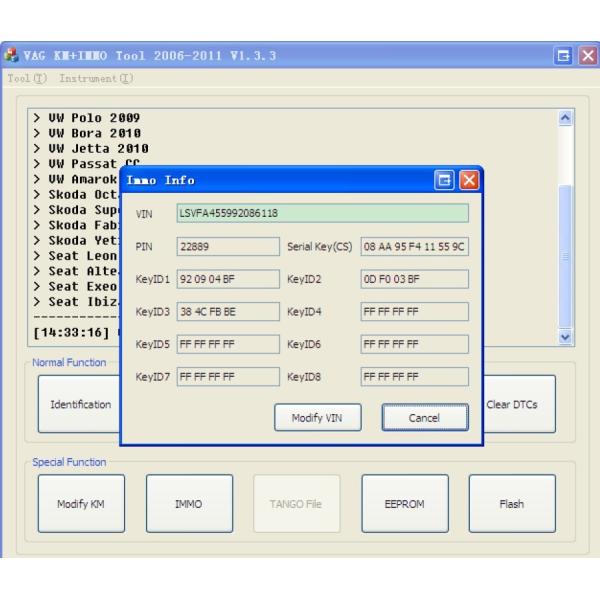Click the KeyID2 value field
This screenshot has height=600, width=600.
coord(414,279)
